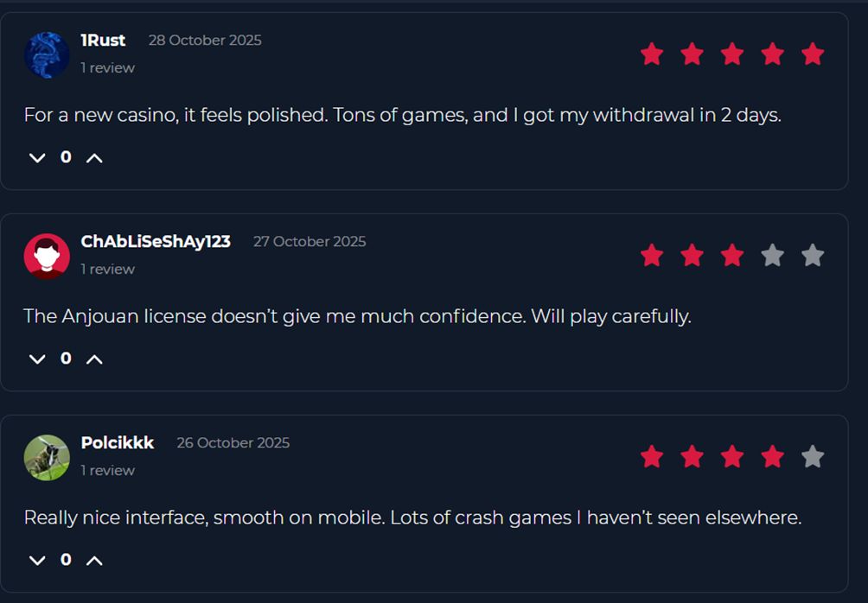The height and width of the screenshot is (603, 868).
Task: Click ChAbLiSeShAy123's red avatar image
Action: click(x=47, y=255)
